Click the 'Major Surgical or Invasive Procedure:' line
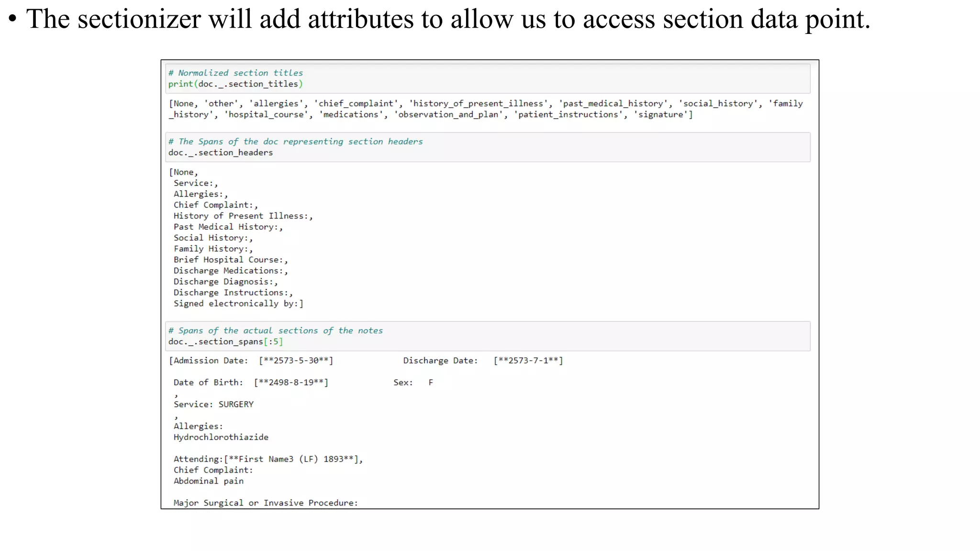The width and height of the screenshot is (980, 551). tap(266, 503)
